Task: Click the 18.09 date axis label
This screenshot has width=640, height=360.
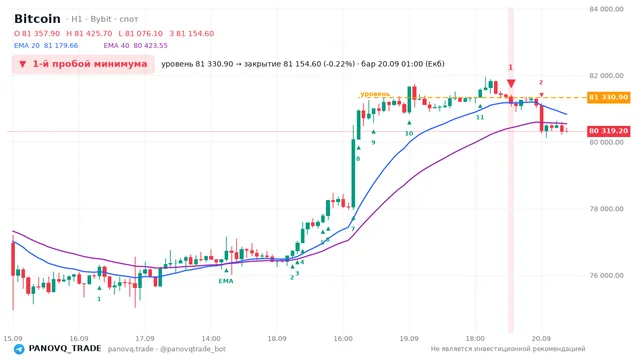Action: click(277, 338)
